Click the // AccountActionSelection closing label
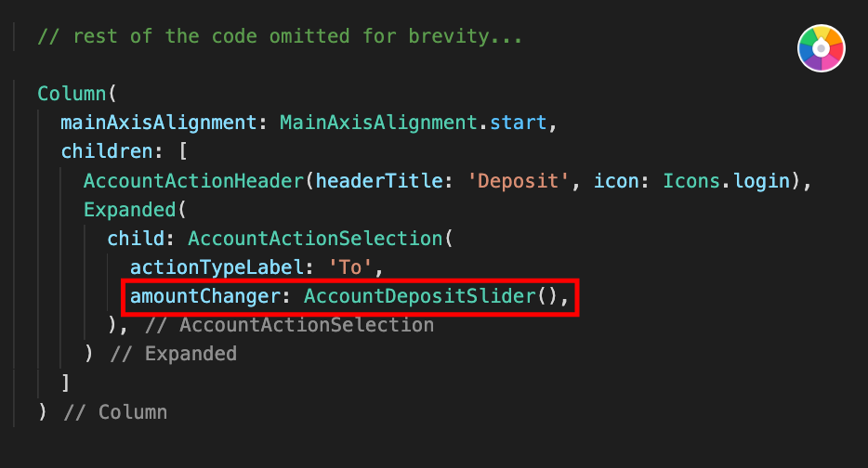 click(x=289, y=325)
